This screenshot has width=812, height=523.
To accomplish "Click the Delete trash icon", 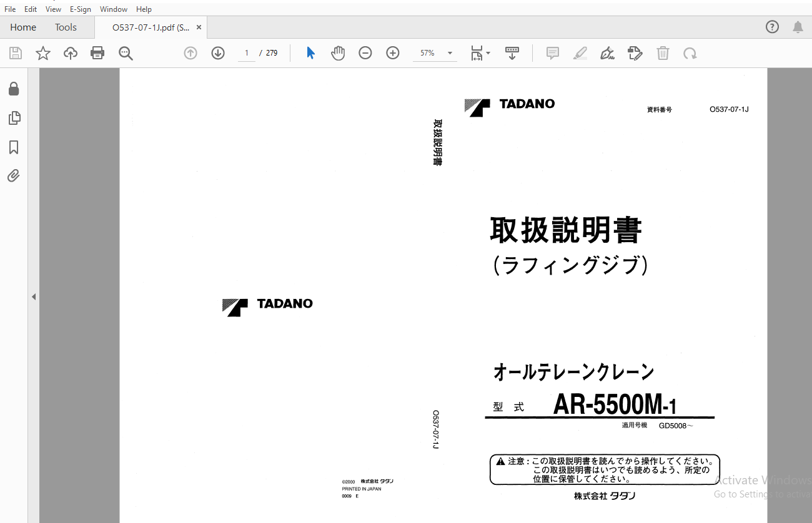I will (663, 53).
